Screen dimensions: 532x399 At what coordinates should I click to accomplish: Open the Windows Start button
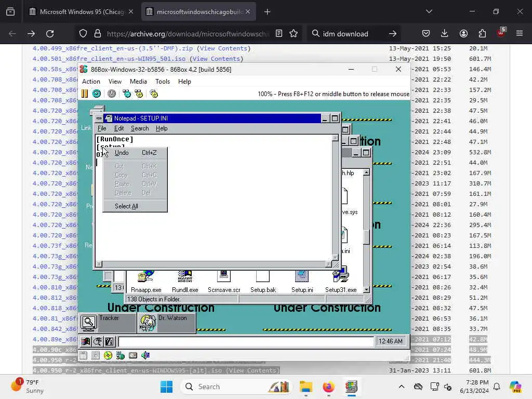166,387
